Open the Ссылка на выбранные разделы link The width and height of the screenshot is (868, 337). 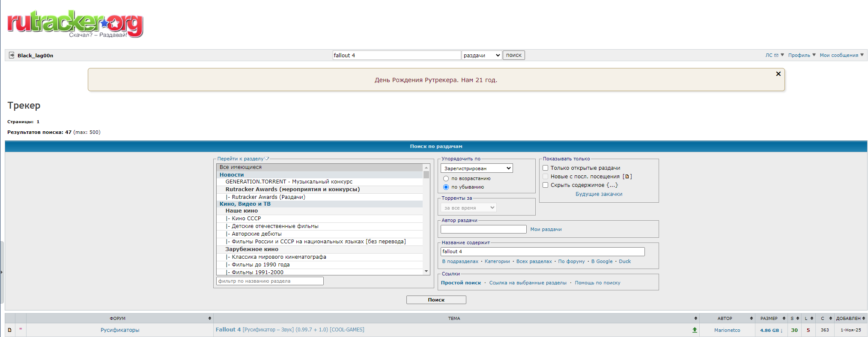coord(528,283)
